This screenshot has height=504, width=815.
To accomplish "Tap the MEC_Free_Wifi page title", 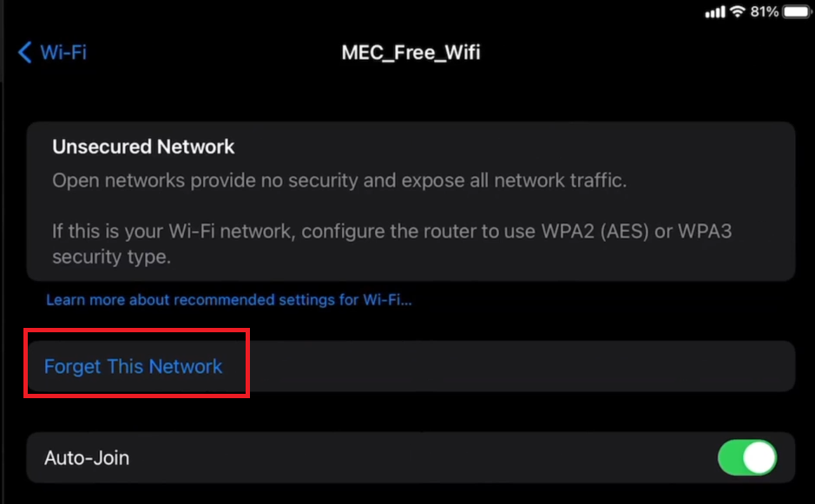I will [x=411, y=52].
